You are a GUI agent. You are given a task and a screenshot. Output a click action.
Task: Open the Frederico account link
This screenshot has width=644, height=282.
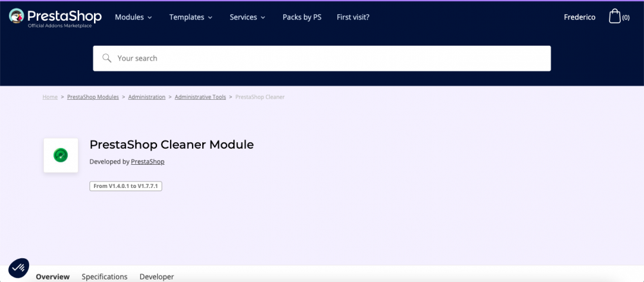580,17
